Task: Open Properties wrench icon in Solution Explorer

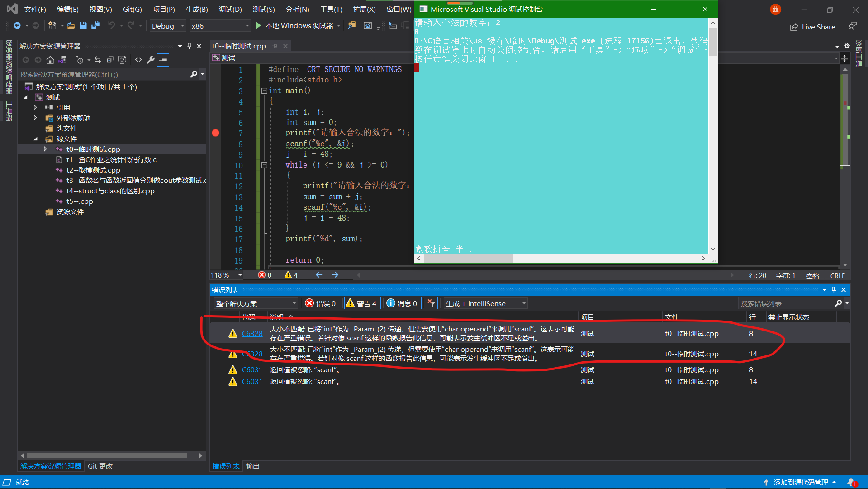Action: [151, 60]
